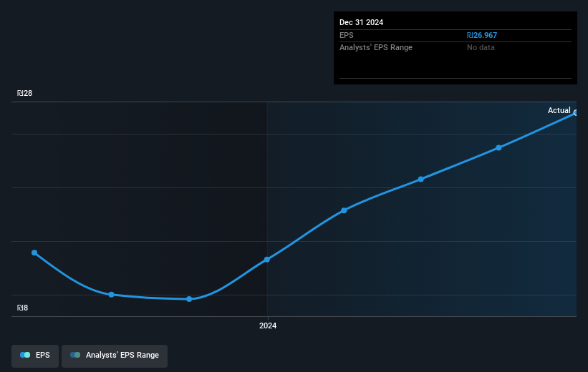The width and height of the screenshot is (588, 372).
Task: Click the 2024 x-axis label
Action: click(x=268, y=325)
